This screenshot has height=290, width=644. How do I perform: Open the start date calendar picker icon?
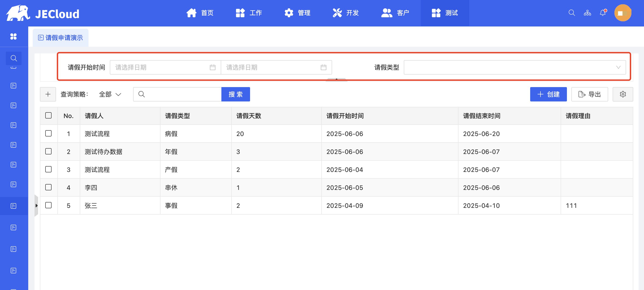[212, 67]
